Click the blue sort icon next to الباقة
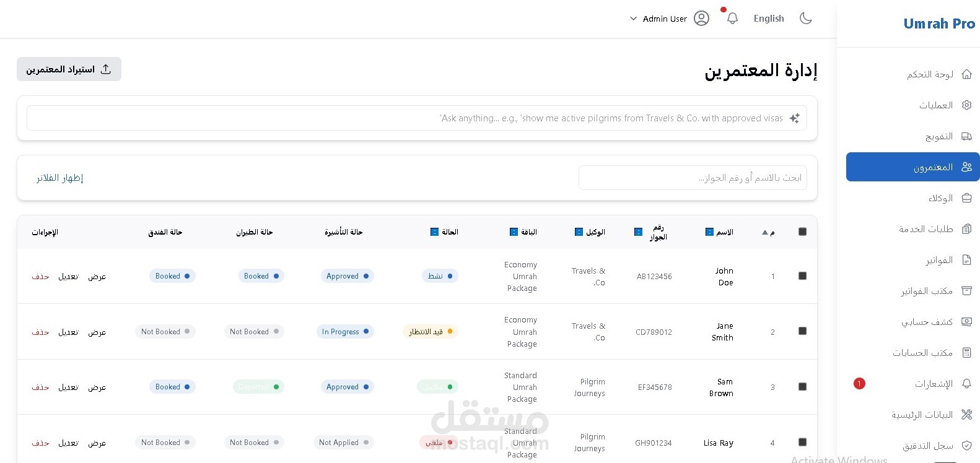The width and height of the screenshot is (980, 463). (514, 232)
